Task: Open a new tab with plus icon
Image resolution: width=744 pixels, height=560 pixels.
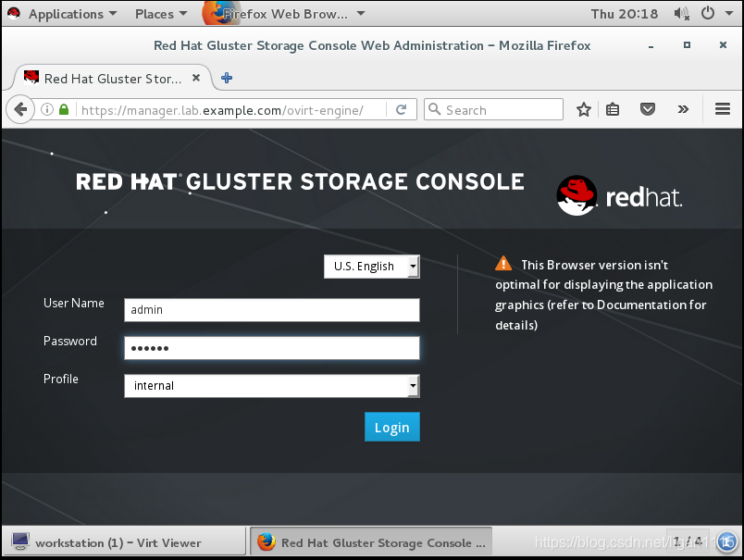Action: click(227, 78)
